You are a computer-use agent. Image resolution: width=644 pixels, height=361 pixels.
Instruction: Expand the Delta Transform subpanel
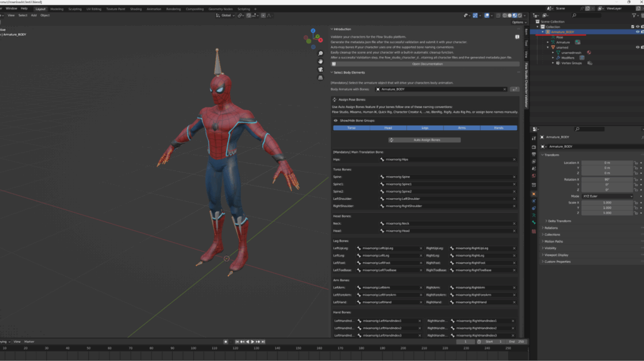pos(547,221)
